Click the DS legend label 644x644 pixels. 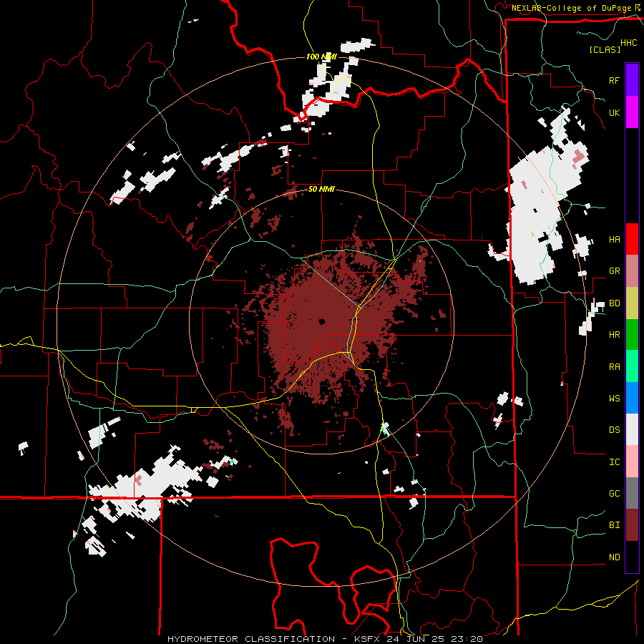tap(614, 429)
